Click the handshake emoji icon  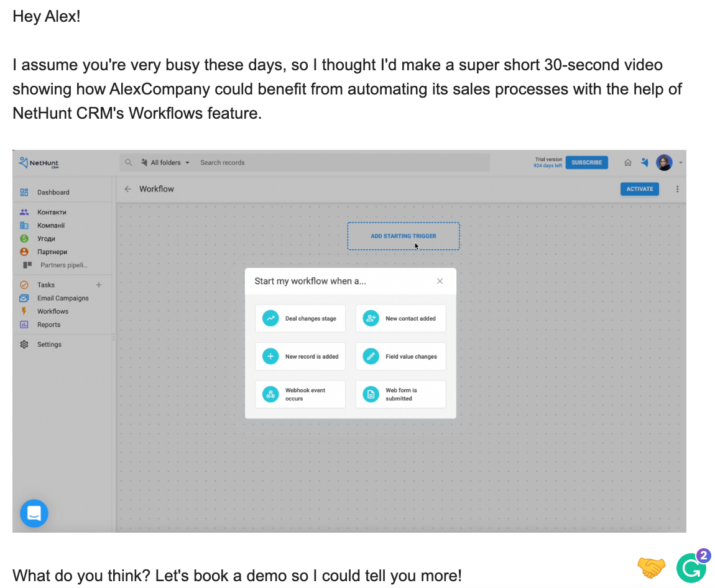pos(651,567)
